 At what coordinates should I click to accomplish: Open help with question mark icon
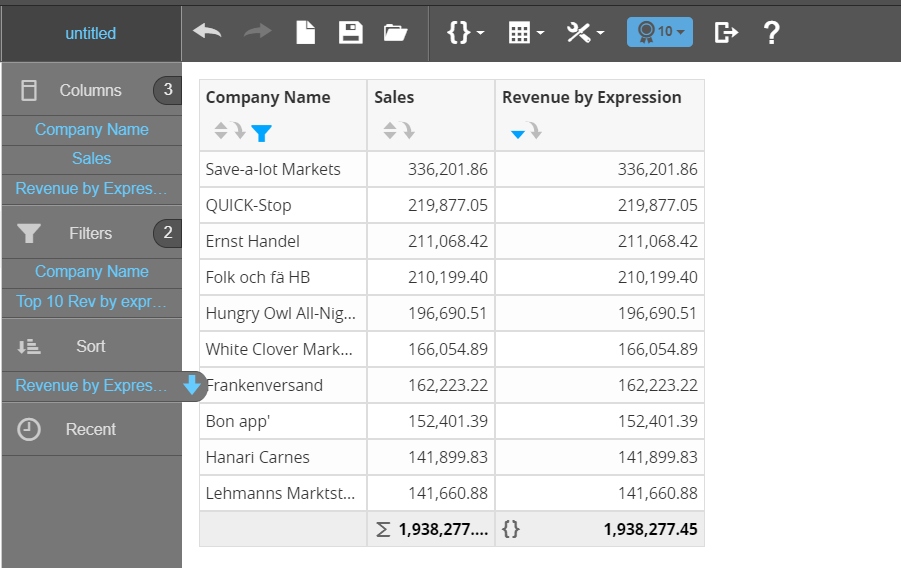pos(771,32)
